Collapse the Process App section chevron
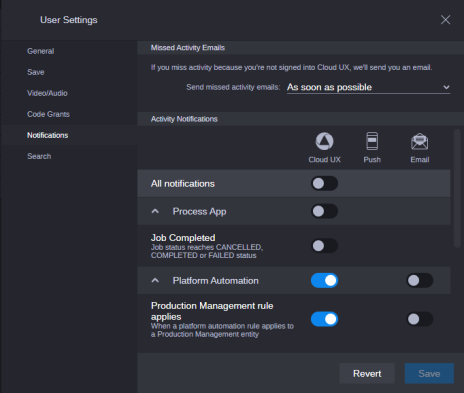 [155, 211]
